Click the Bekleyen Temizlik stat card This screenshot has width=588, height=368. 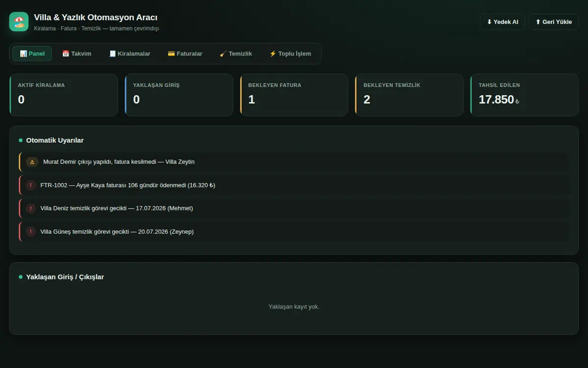point(409,95)
